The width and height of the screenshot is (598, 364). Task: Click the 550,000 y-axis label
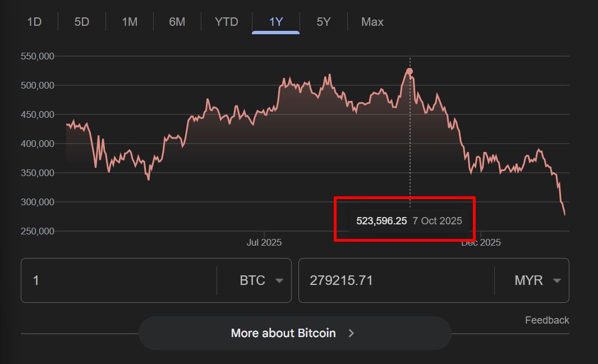(37, 56)
